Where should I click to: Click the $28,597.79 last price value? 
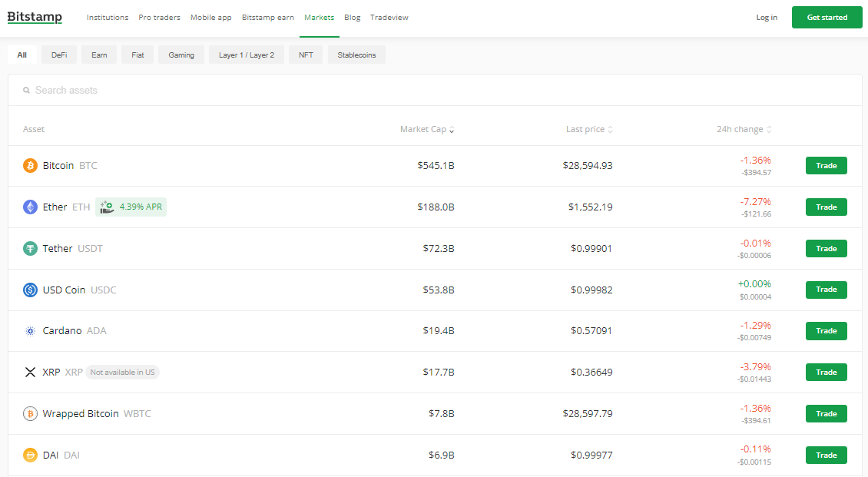[x=588, y=414]
